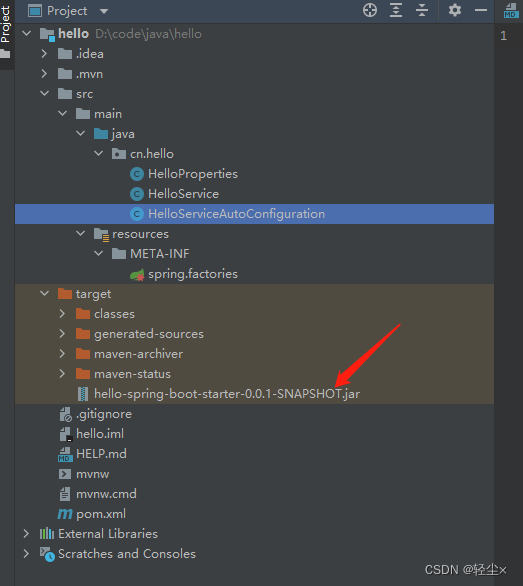The image size is (523, 586).
Task: Click the hello.iml file icon
Action: [65, 434]
